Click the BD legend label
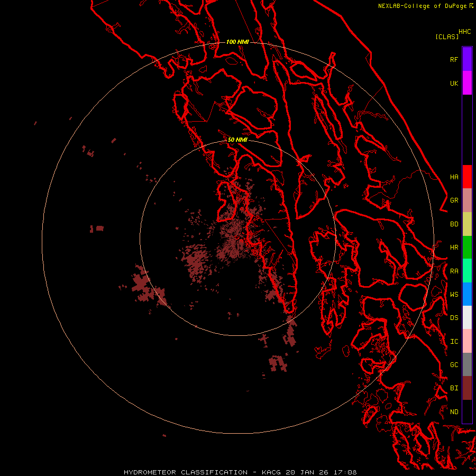Image resolution: width=476 pixels, height=476 pixels. (x=454, y=224)
